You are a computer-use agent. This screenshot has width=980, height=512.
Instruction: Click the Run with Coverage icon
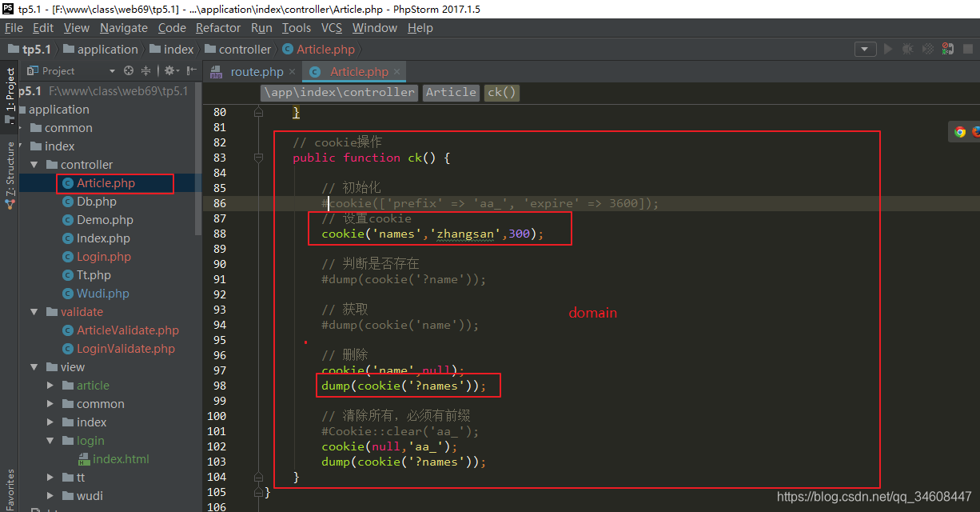(927, 49)
